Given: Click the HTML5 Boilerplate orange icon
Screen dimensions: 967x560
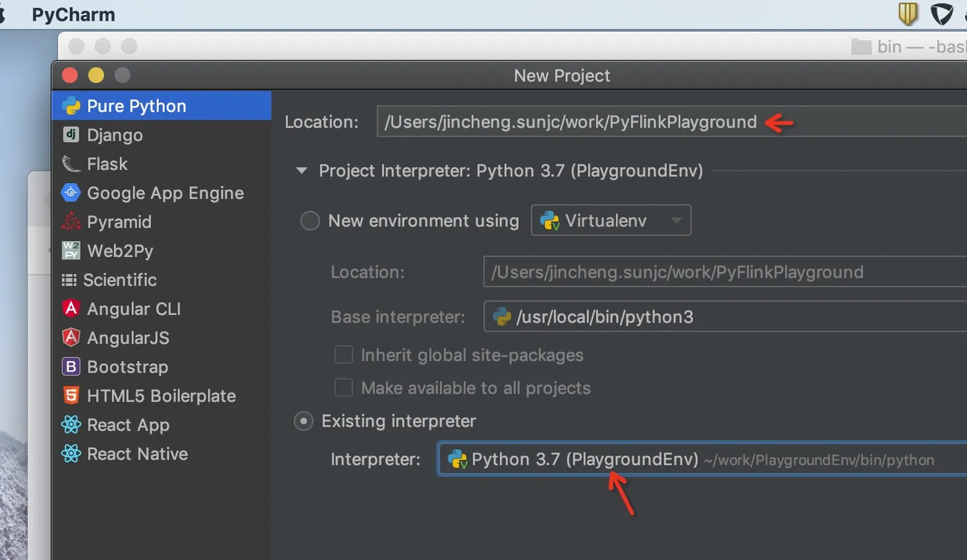Looking at the screenshot, I should [x=71, y=396].
